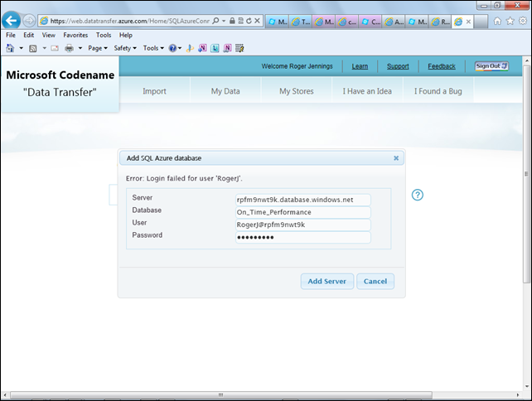Click the Home icon at top right
This screenshot has width=532, height=401.
[x=497, y=21]
